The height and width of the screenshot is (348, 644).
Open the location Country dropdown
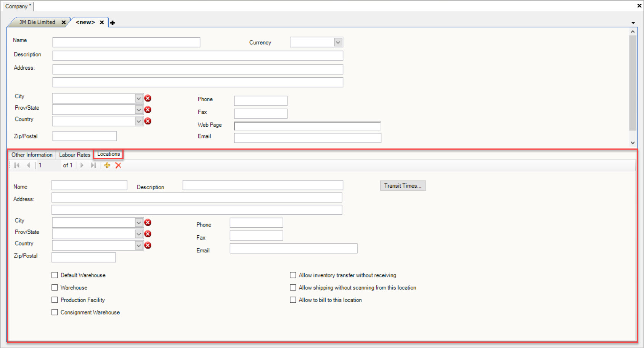(139, 245)
